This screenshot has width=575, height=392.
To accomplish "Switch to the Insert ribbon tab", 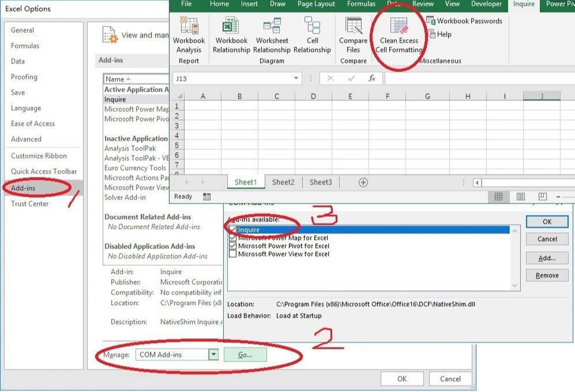I will point(249,4).
